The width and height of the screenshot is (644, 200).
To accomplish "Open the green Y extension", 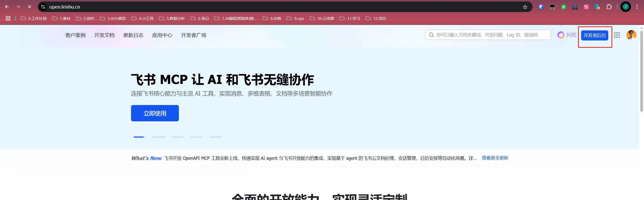I will click(563, 7).
